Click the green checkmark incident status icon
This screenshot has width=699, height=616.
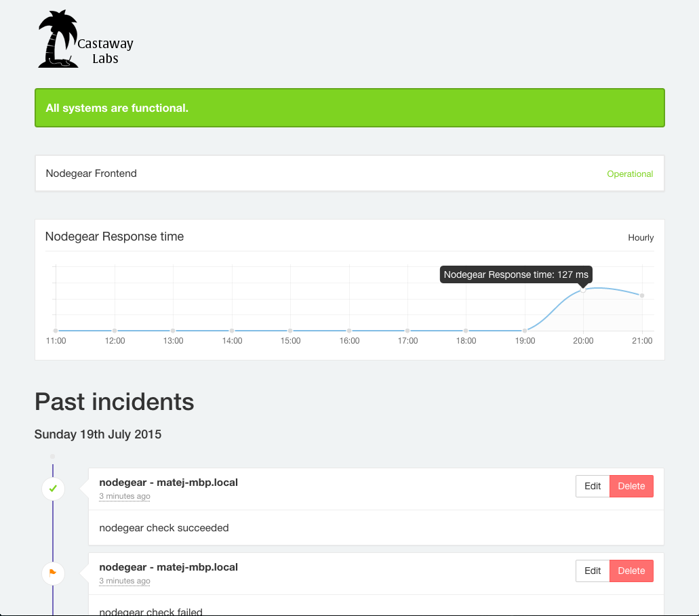click(53, 488)
